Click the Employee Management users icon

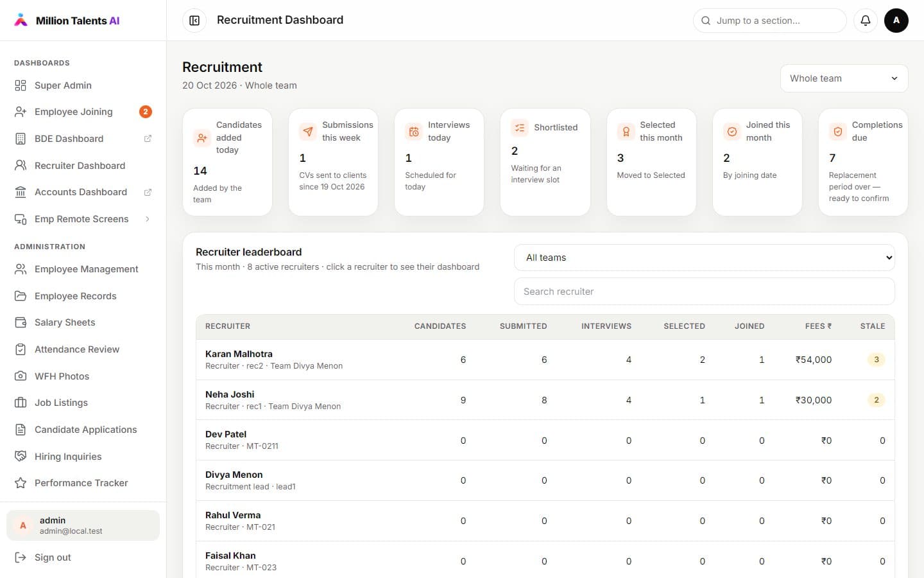(x=21, y=269)
